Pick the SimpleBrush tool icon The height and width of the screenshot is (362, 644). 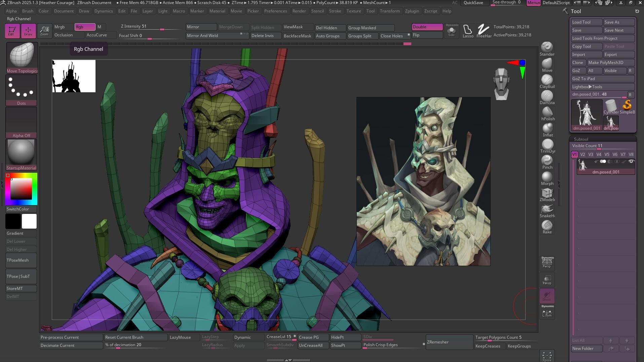[627, 107]
